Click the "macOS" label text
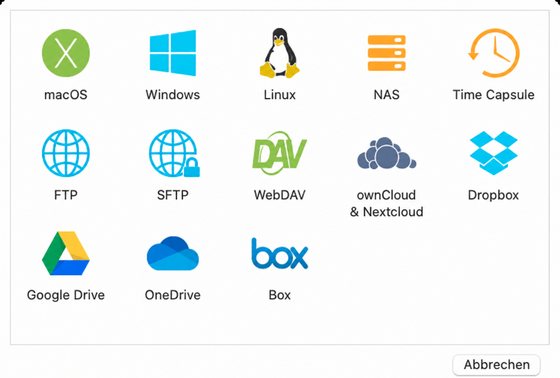This screenshot has width=560, height=378. tap(66, 95)
